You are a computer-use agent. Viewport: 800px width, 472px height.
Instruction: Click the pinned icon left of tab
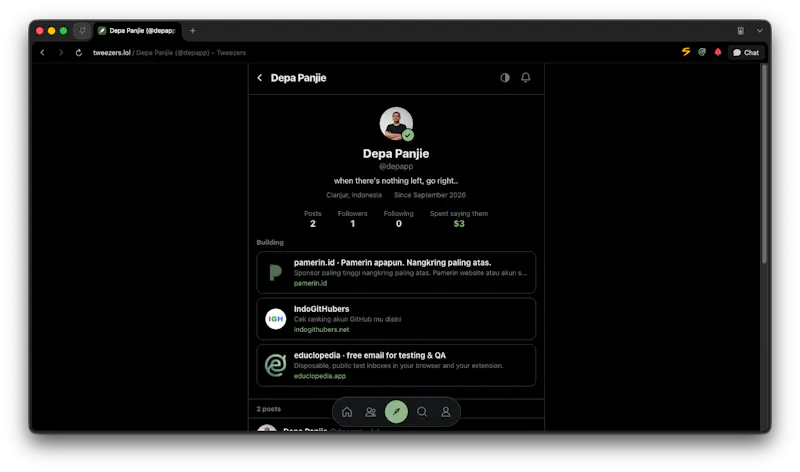(82, 31)
